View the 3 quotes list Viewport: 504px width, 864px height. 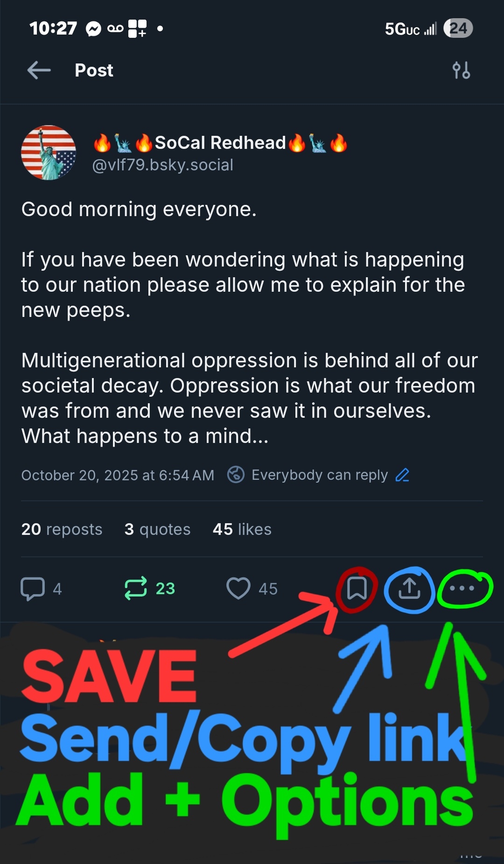[x=158, y=529]
